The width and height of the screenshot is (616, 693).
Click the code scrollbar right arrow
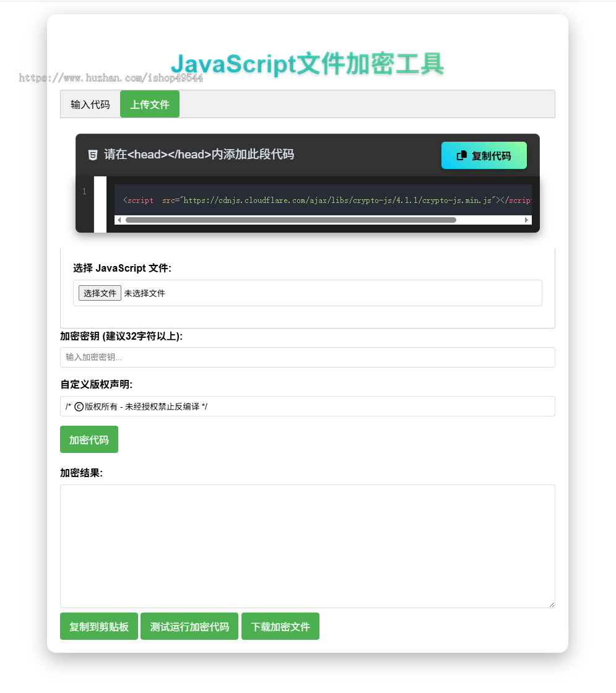(526, 220)
